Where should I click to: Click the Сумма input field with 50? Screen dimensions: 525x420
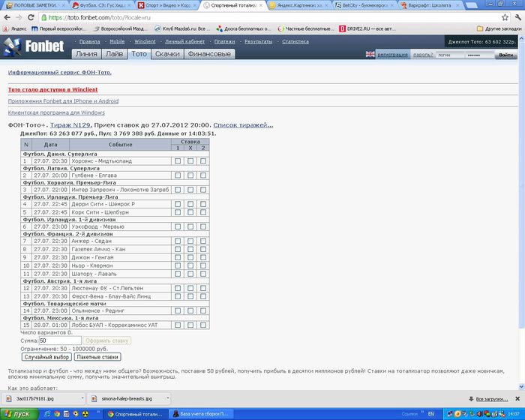click(x=60, y=340)
